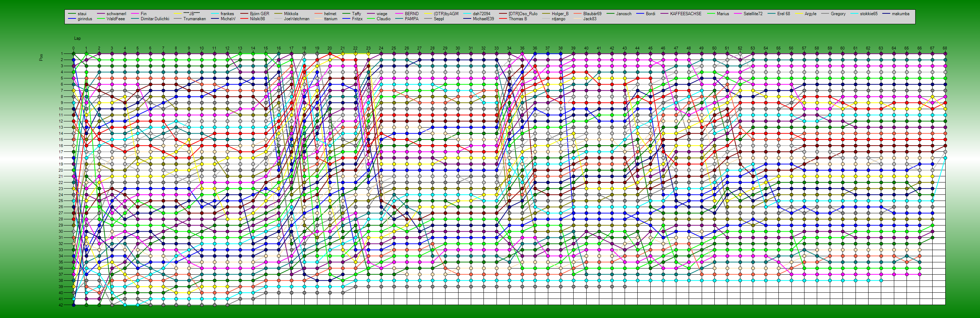
Task: Click the makumba legend entry
Action: click(900, 14)
